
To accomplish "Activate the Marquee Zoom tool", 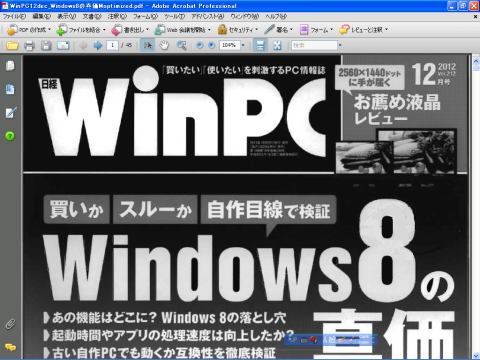I will point(182,45).
